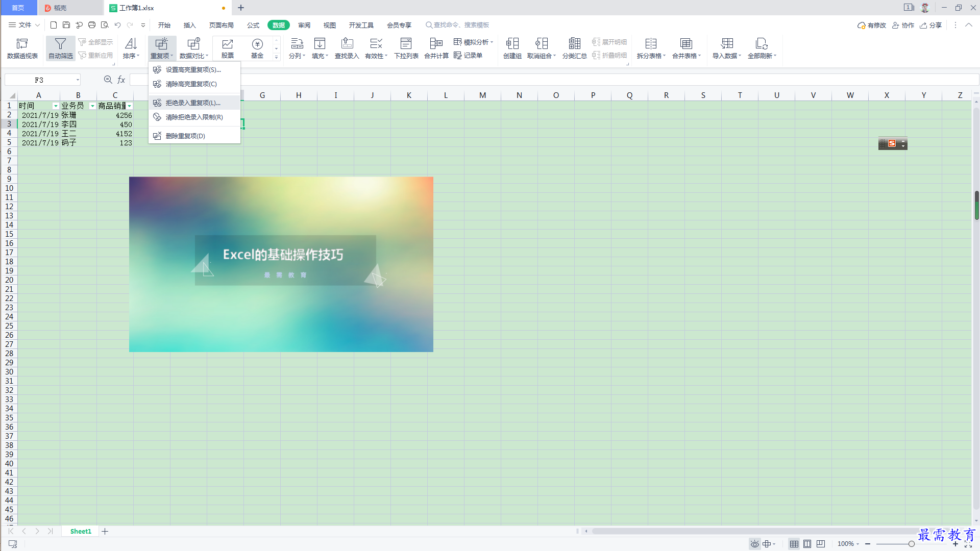Switch to normal grid view in status bar
Image resolution: width=980 pixels, height=551 pixels.
[794, 544]
